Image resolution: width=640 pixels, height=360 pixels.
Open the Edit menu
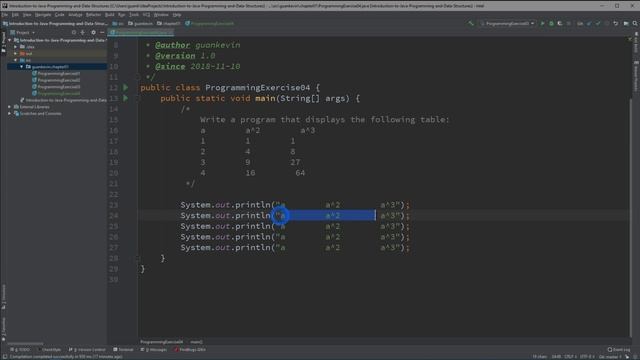[15, 15]
